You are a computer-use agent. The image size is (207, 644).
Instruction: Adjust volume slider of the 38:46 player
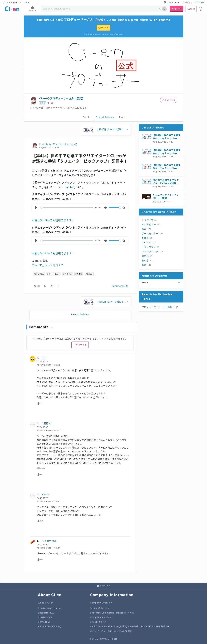pyautogui.click(x=115, y=208)
